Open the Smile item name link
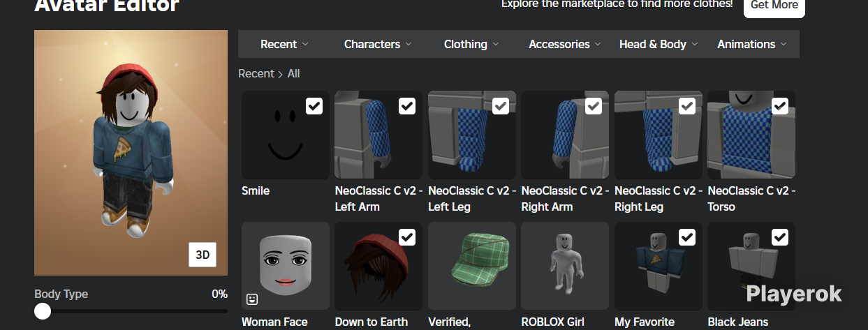This screenshot has width=868, height=330. (x=256, y=190)
